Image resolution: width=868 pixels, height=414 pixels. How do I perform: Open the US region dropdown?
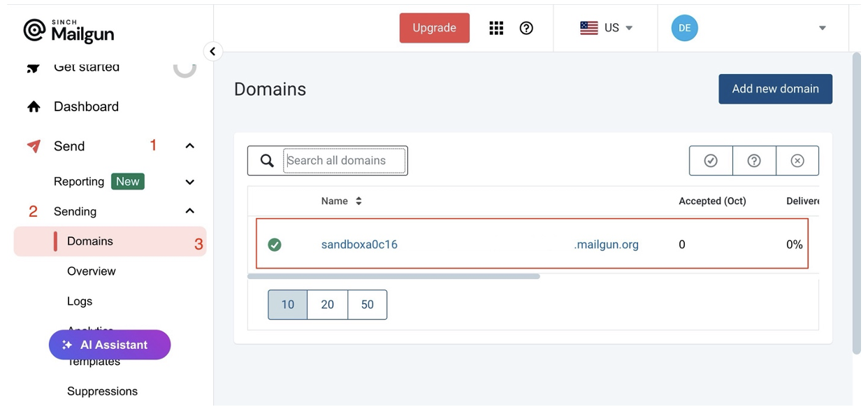tap(629, 28)
